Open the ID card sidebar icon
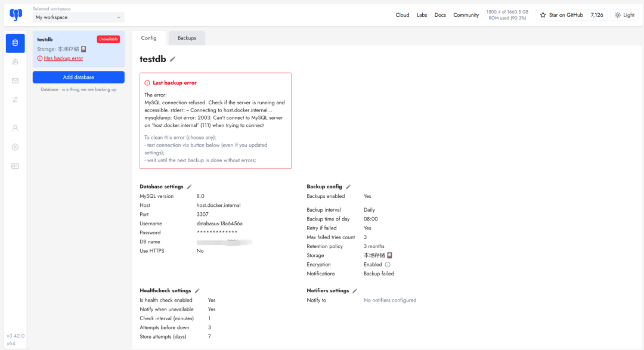Viewport: 644px width, 350px height. coord(15,166)
